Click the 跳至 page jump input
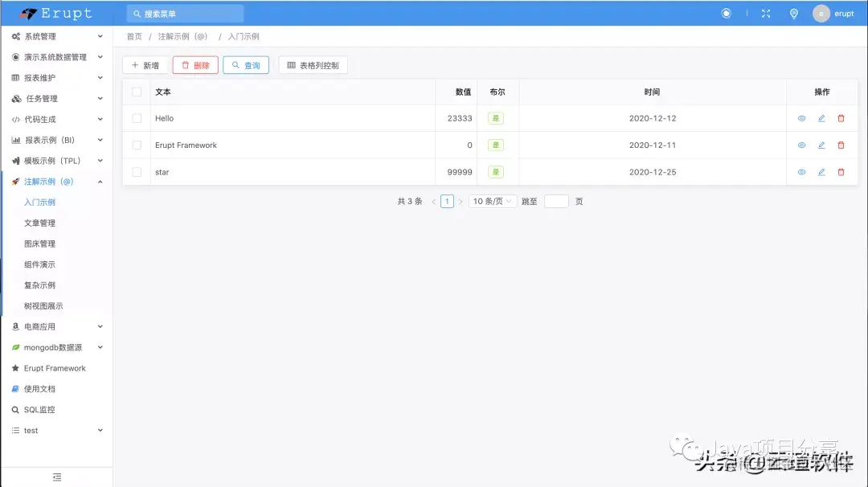The height and width of the screenshot is (487, 868). pyautogui.click(x=556, y=202)
